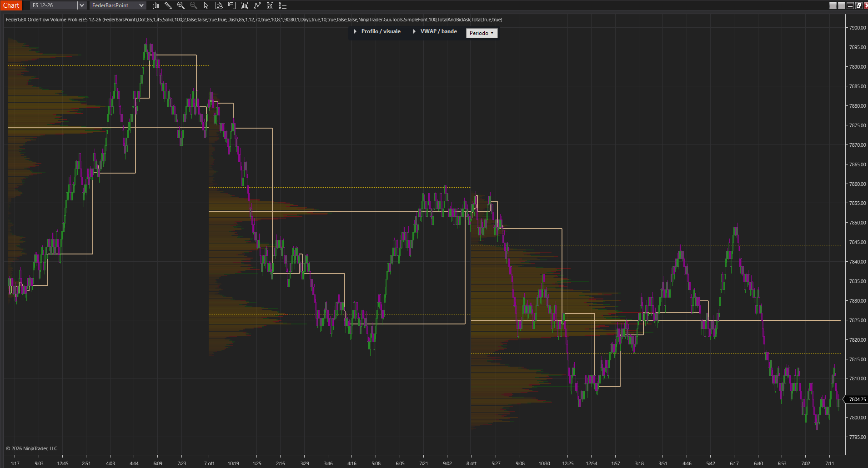
Task: Click the 12:54 time axis label
Action: pyautogui.click(x=592, y=463)
